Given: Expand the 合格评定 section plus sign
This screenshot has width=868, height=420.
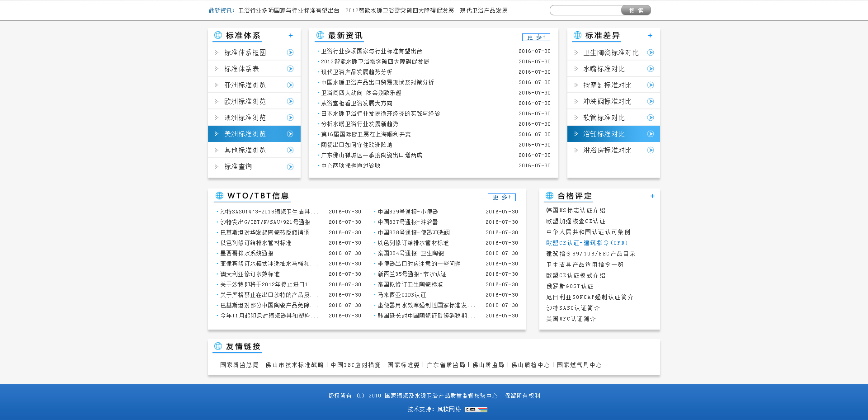Looking at the screenshot, I should 652,196.
